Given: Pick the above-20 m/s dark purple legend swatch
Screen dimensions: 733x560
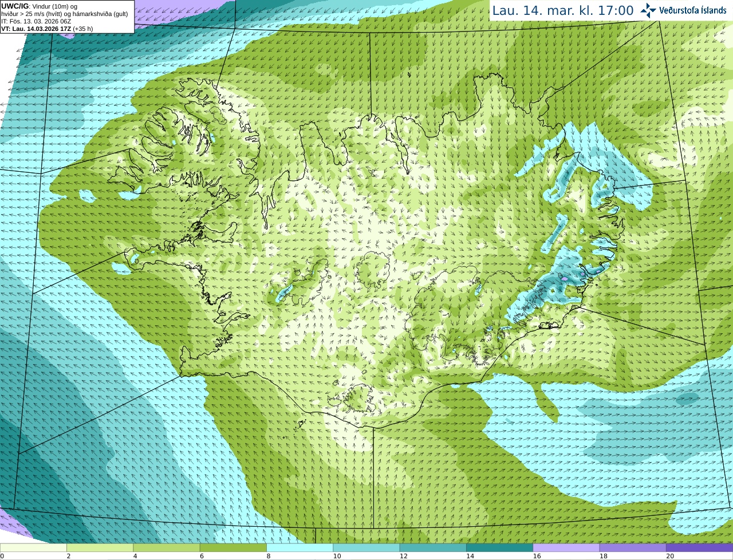Looking at the screenshot, I should tap(699, 547).
